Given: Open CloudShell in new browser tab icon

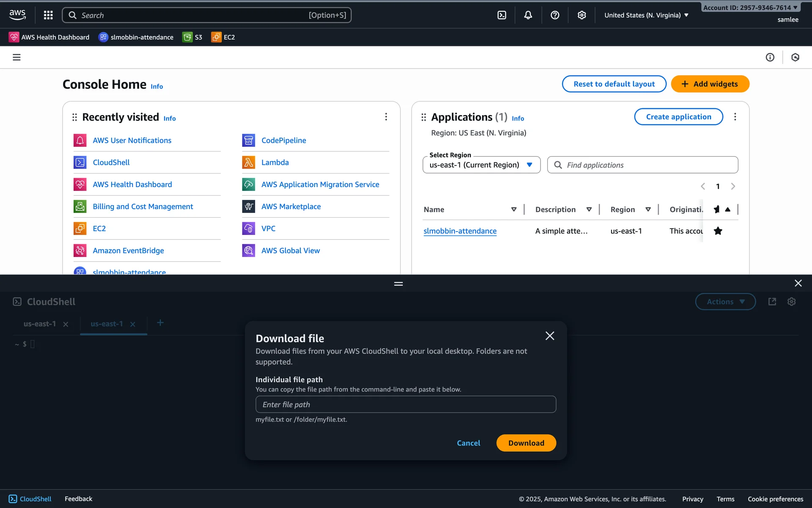Looking at the screenshot, I should click(x=772, y=301).
